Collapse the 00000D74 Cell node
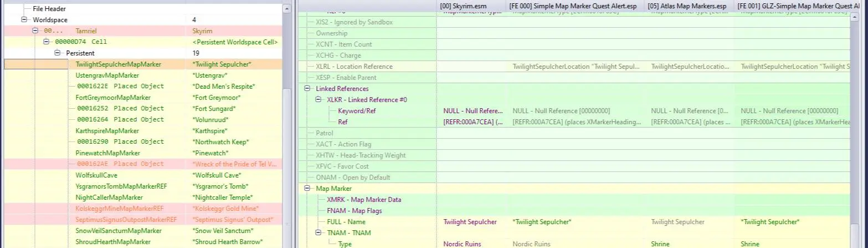Viewport: 868px width, 248px height. point(46,42)
